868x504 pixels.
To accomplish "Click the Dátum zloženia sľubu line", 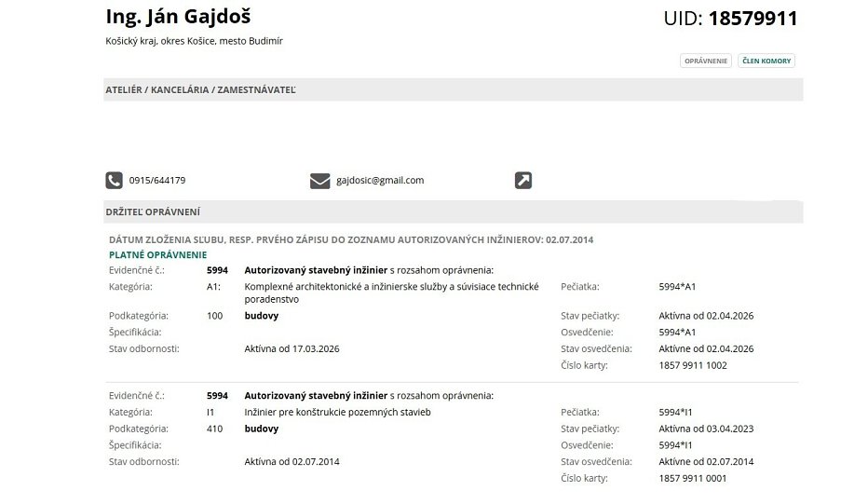I will tap(351, 239).
